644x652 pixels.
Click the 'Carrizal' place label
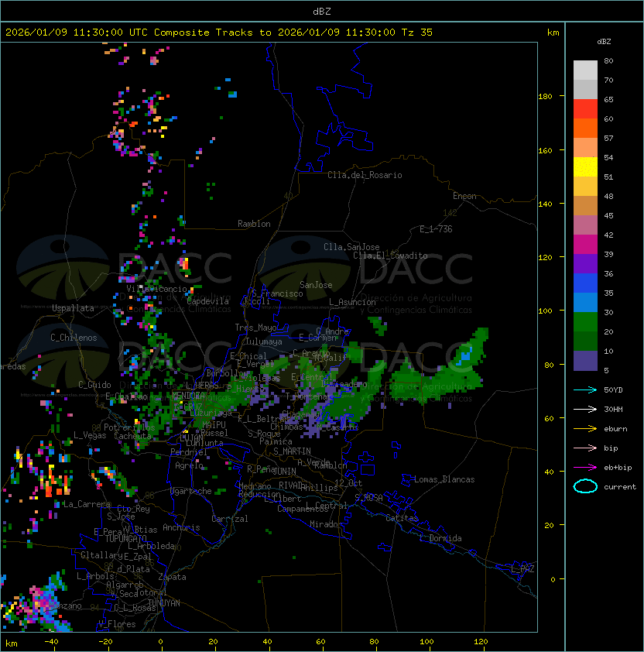pos(230,519)
